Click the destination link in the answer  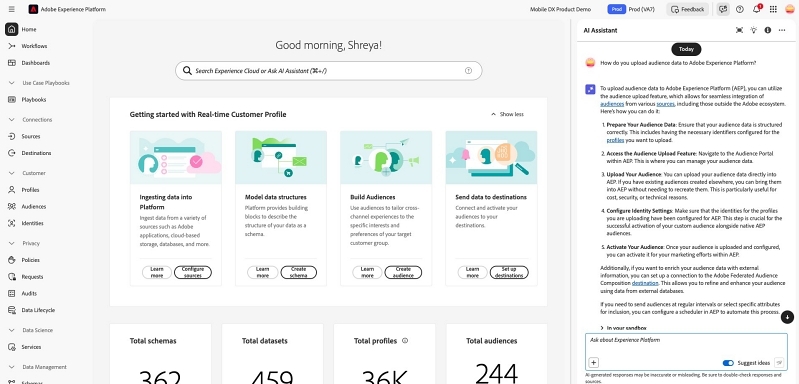(645, 283)
